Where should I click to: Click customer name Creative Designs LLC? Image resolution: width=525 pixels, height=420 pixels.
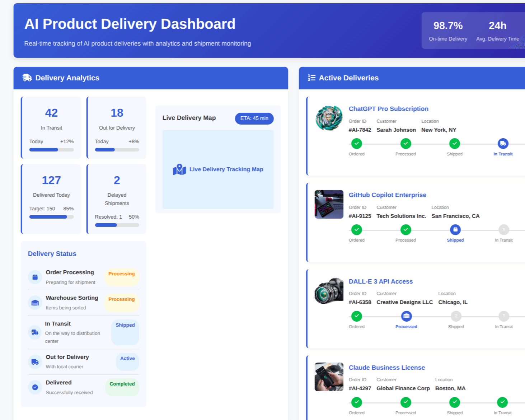(405, 302)
